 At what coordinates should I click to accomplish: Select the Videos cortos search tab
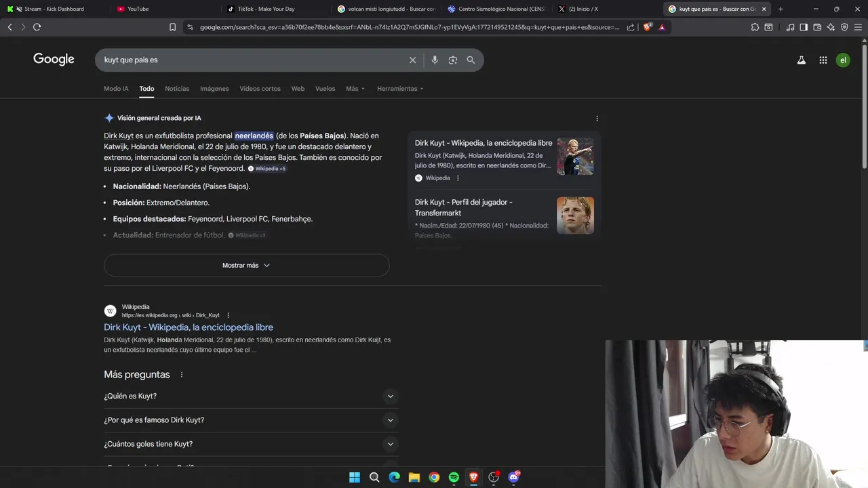point(260,89)
